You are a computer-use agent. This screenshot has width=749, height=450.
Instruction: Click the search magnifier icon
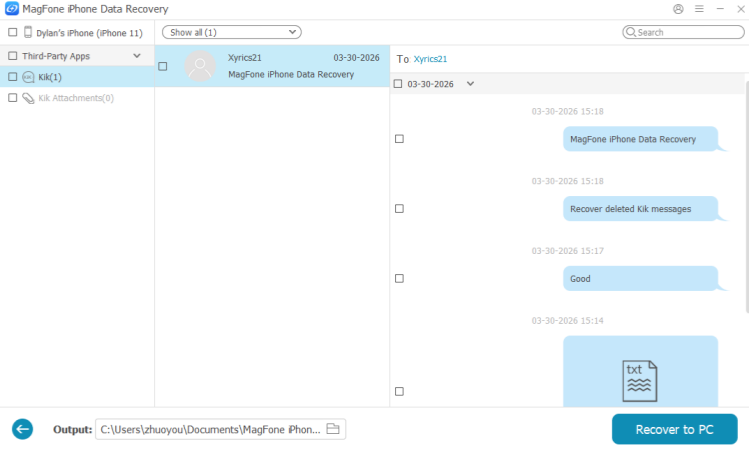pyautogui.click(x=631, y=32)
